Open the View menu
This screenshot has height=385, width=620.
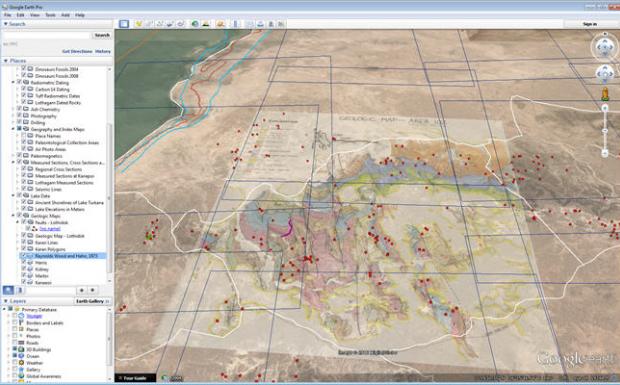(x=35, y=15)
